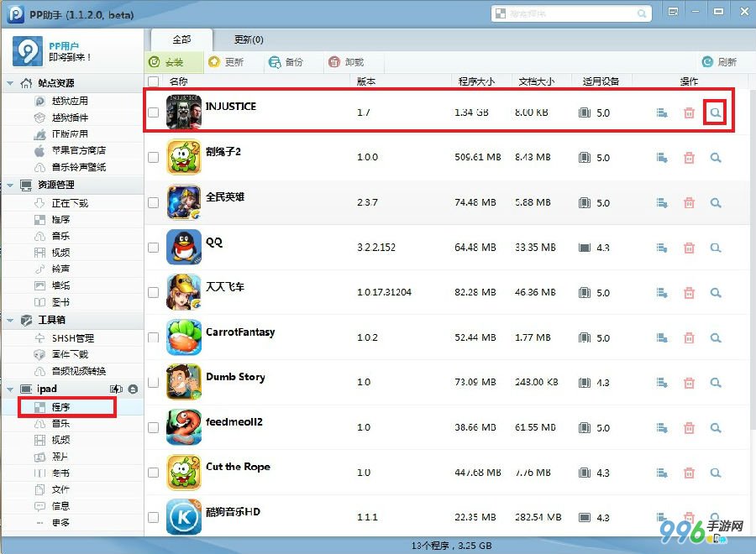
Task: Eject the ipad with the eject icon
Action: coord(133,389)
